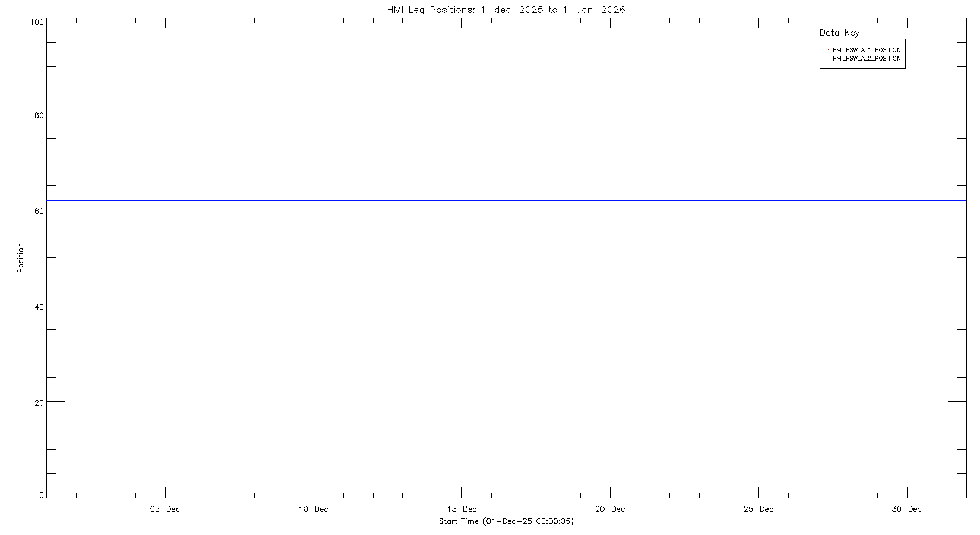Click the 80 y-axis value
The width and height of the screenshot is (980, 535).
(x=39, y=115)
